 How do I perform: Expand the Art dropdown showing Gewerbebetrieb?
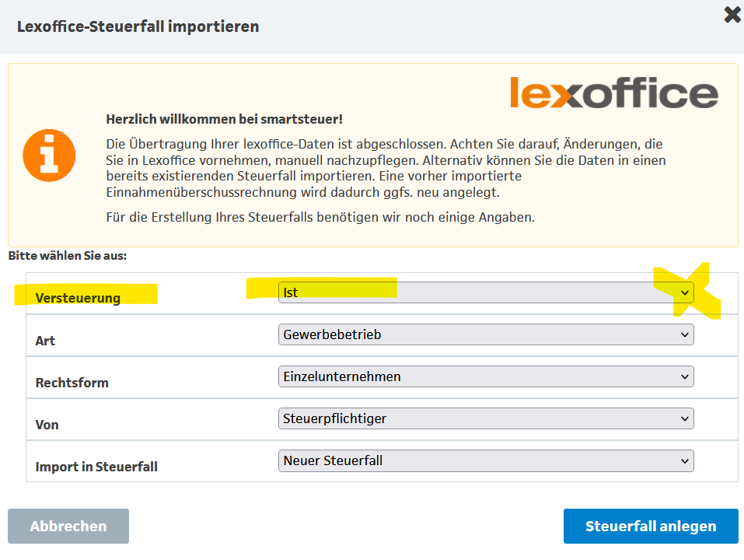(x=485, y=334)
